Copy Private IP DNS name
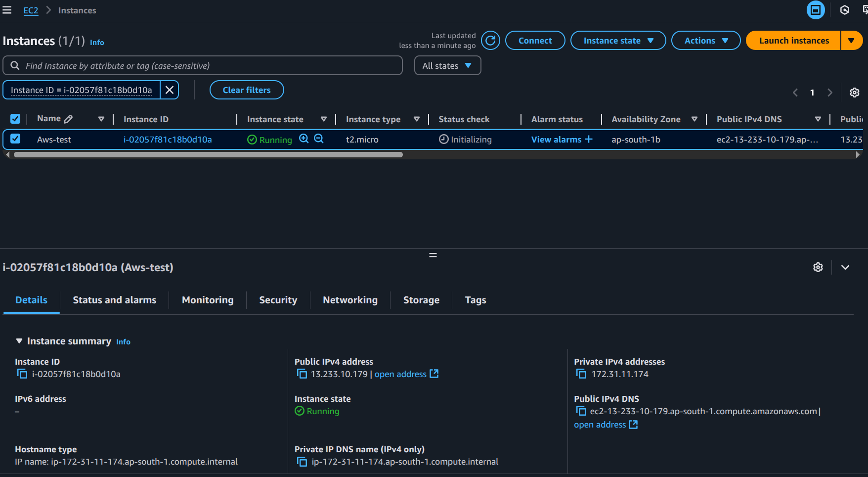The height and width of the screenshot is (477, 868). click(302, 461)
